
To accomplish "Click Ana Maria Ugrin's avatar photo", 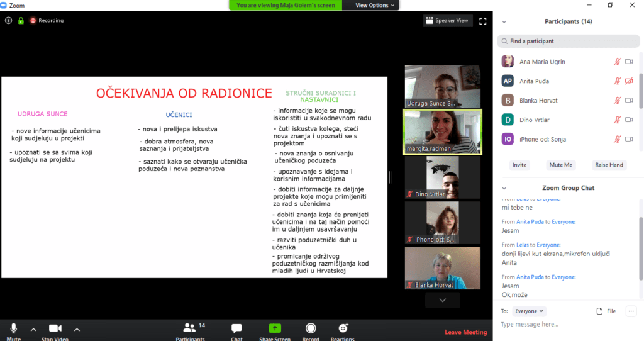I will [508, 62].
